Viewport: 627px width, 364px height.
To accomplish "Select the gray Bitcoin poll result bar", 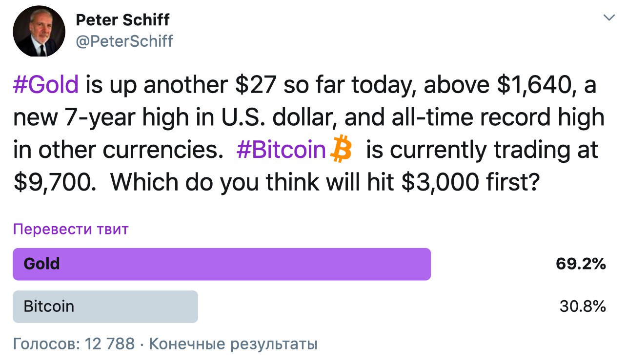I will (105, 307).
